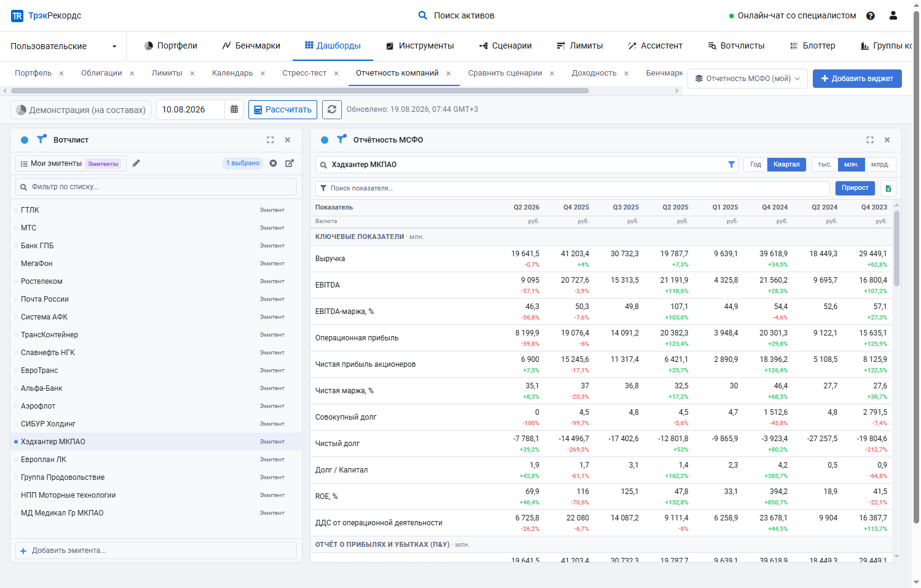Close the Вотчлист widget
Image resolution: width=921 pixels, height=588 pixels.
pos(288,140)
